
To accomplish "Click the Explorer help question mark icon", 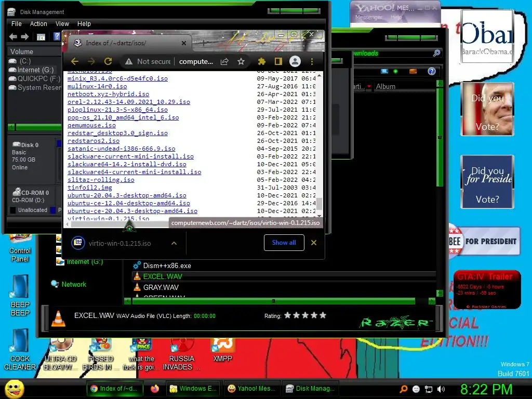I will pyautogui.click(x=432, y=71).
